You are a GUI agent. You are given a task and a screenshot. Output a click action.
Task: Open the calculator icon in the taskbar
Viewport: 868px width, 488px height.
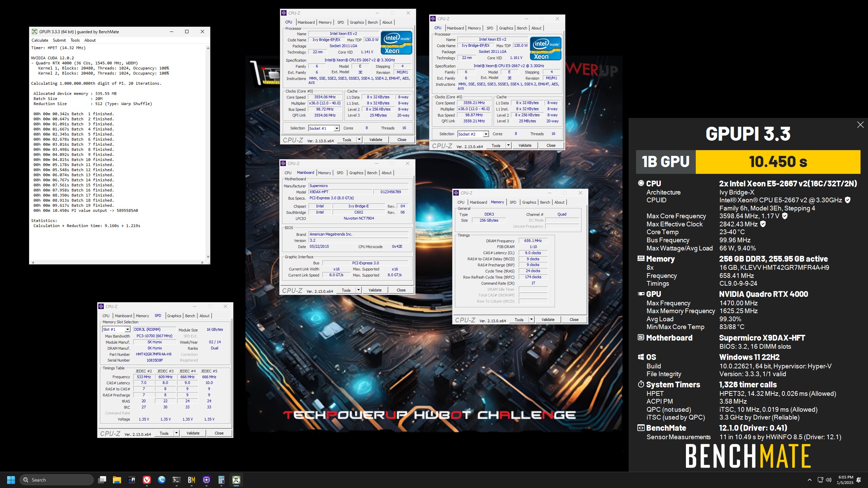[x=221, y=480]
